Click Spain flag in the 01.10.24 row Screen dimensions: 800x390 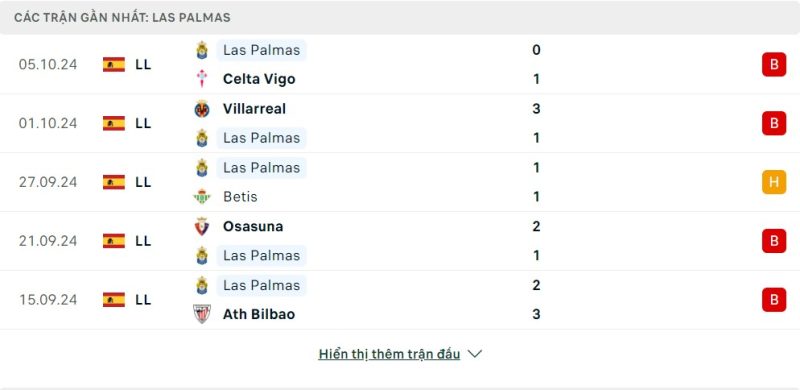(114, 124)
